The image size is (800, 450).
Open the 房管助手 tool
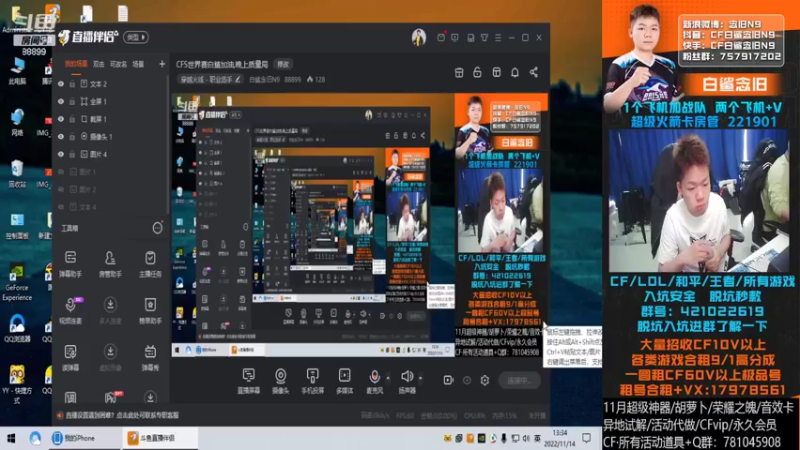coord(110,263)
